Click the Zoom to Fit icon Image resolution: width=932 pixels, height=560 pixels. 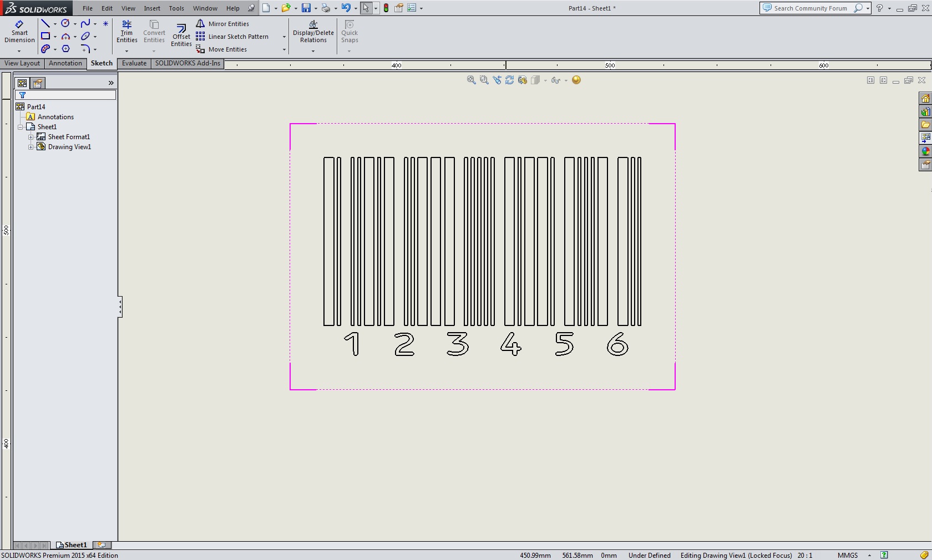click(471, 80)
